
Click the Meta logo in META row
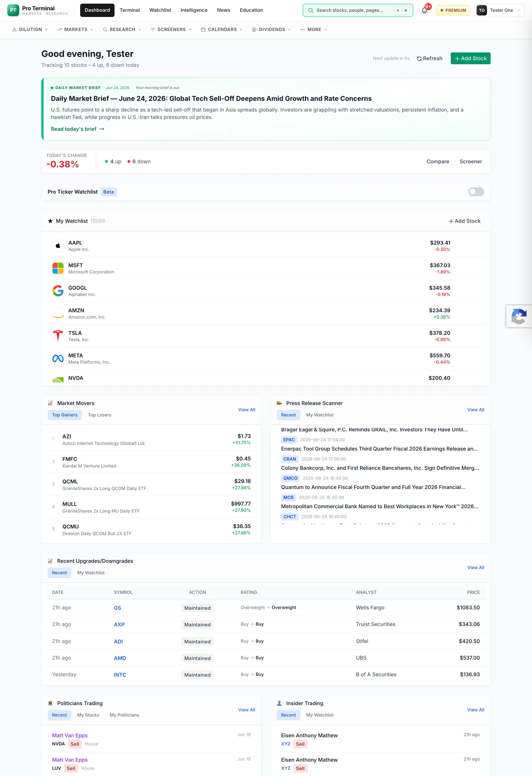click(58, 358)
